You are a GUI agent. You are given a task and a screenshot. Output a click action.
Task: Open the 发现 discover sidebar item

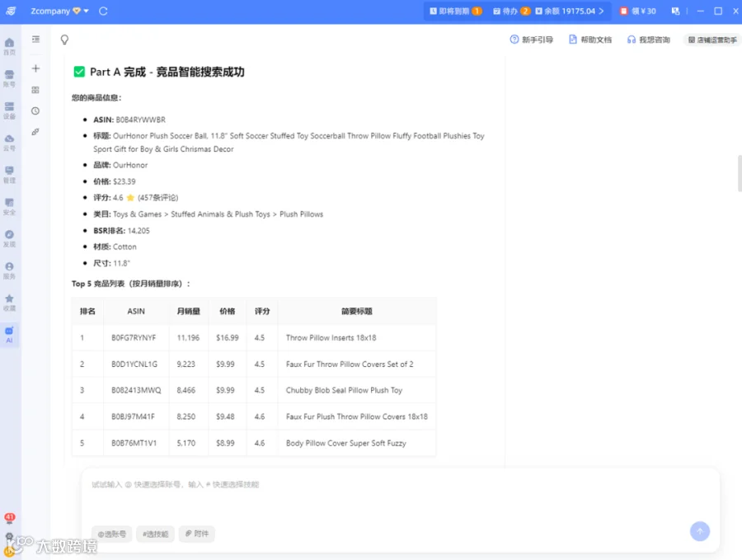click(9, 238)
